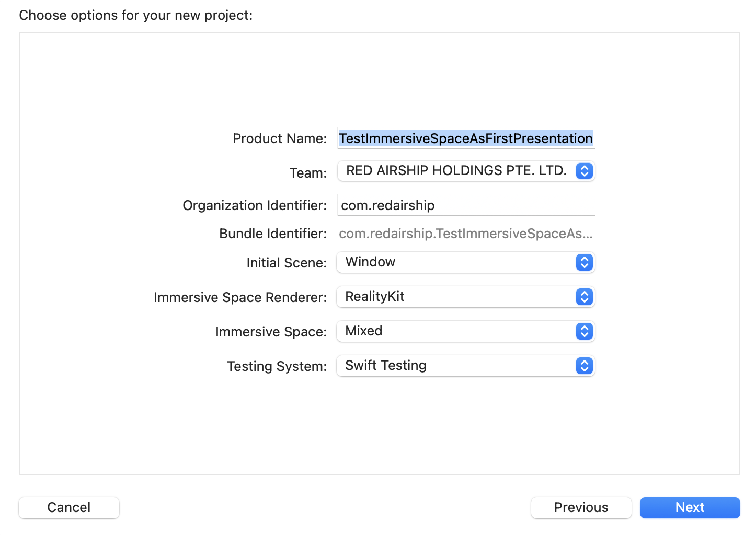Click the Product Name label
This screenshot has height=535, width=756.
[280, 138]
